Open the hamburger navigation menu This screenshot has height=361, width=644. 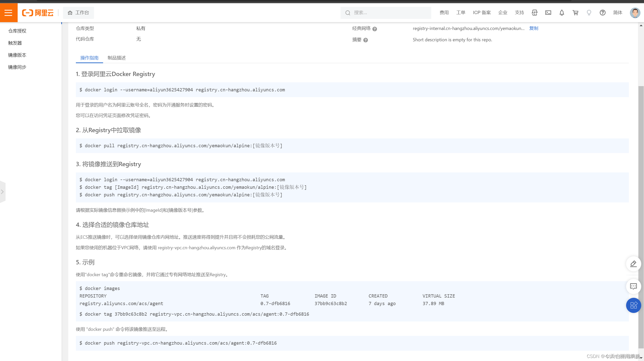pyautogui.click(x=9, y=13)
